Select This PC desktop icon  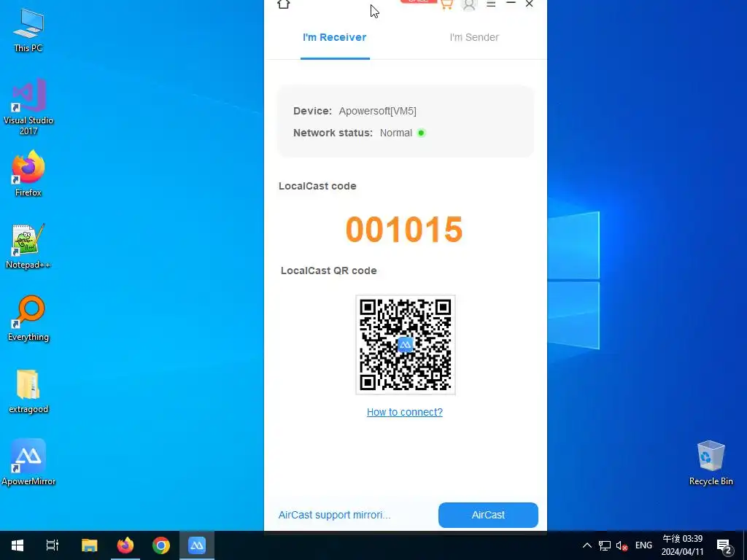coord(28,29)
